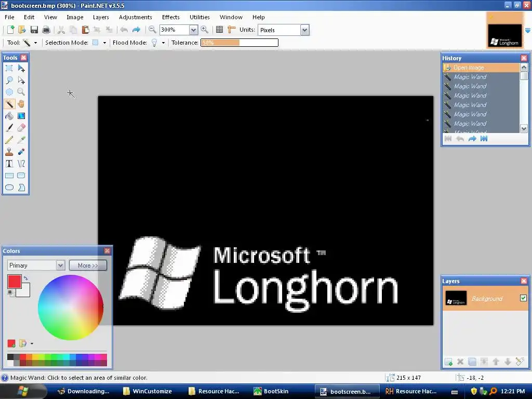Viewport: 532px width, 399px height.
Task: Click the Paste toolbar icon
Action: point(86,30)
